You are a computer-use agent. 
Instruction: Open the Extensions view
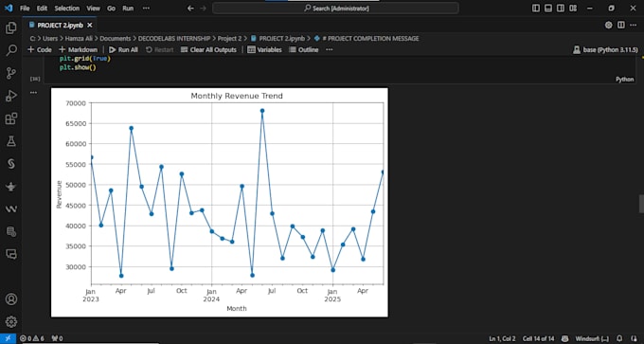(x=11, y=118)
